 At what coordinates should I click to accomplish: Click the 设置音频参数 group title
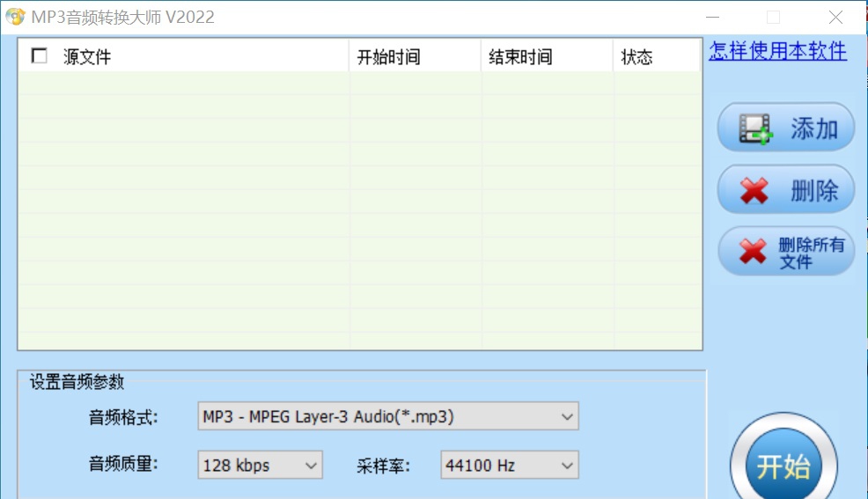click(77, 381)
